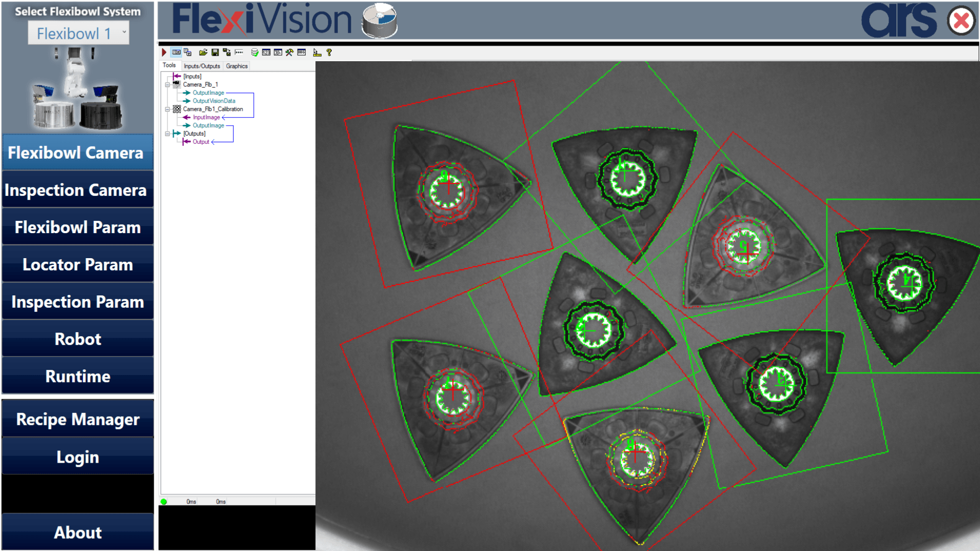Collapse the Camera_Flb_1 tree branch
The image size is (980, 551).
pos(168,84)
